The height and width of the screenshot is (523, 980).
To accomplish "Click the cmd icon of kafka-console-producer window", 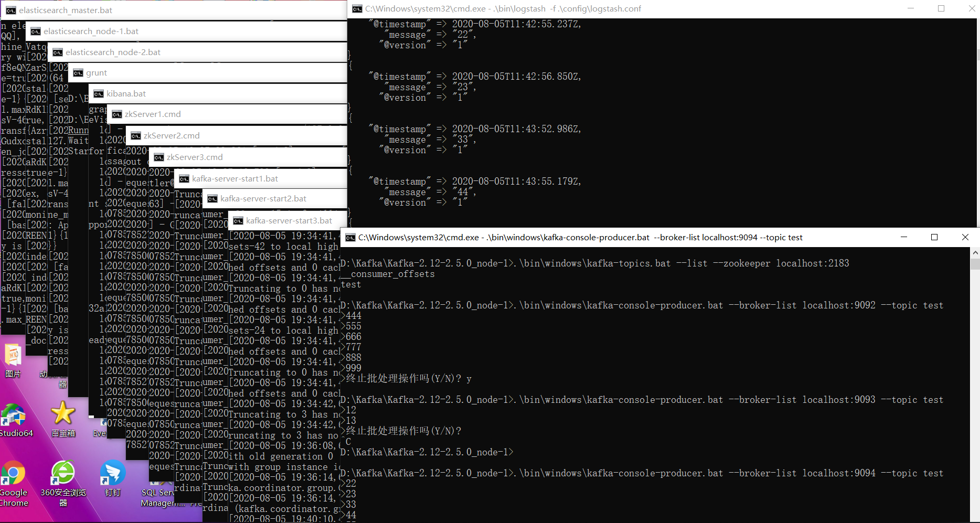I will point(350,238).
